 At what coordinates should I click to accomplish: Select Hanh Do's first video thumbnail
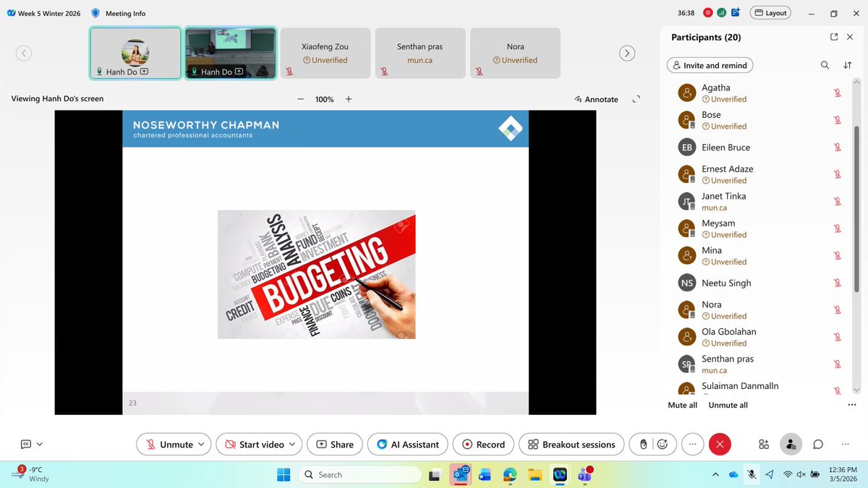135,53
